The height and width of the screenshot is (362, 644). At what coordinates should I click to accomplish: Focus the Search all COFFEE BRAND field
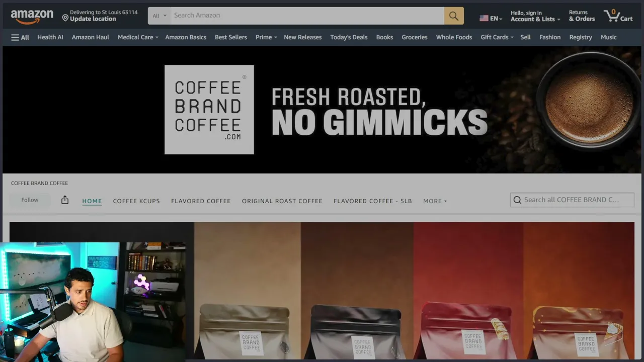(x=572, y=200)
